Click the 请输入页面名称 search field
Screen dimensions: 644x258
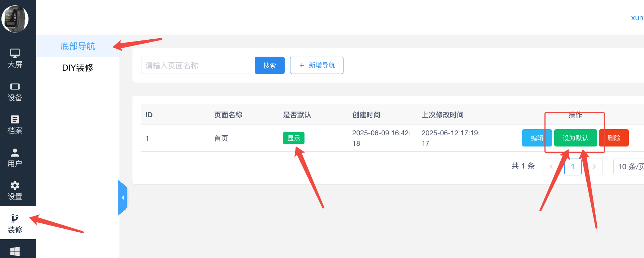pos(195,65)
